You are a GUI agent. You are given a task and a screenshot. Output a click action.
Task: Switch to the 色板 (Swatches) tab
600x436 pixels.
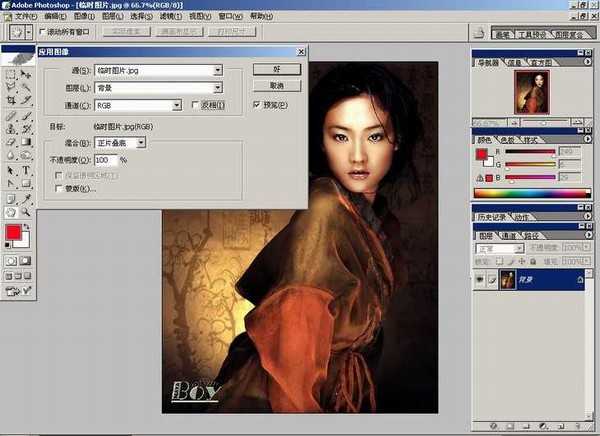click(x=507, y=140)
